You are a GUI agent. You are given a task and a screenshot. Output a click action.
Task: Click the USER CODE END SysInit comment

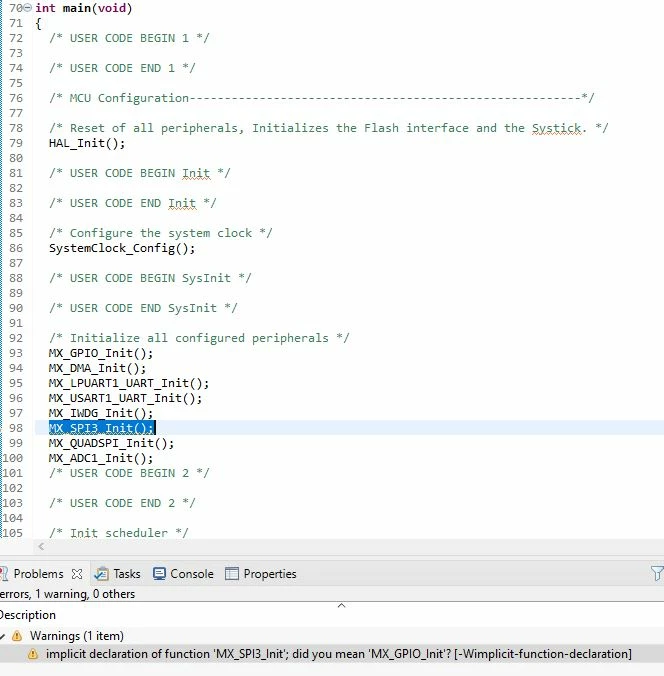(x=143, y=308)
